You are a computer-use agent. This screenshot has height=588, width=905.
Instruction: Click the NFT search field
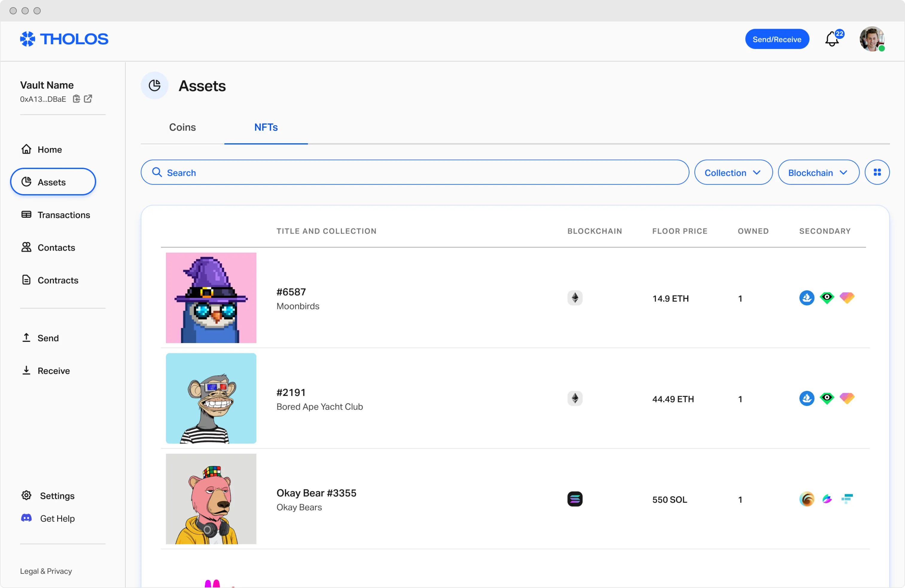click(x=415, y=172)
